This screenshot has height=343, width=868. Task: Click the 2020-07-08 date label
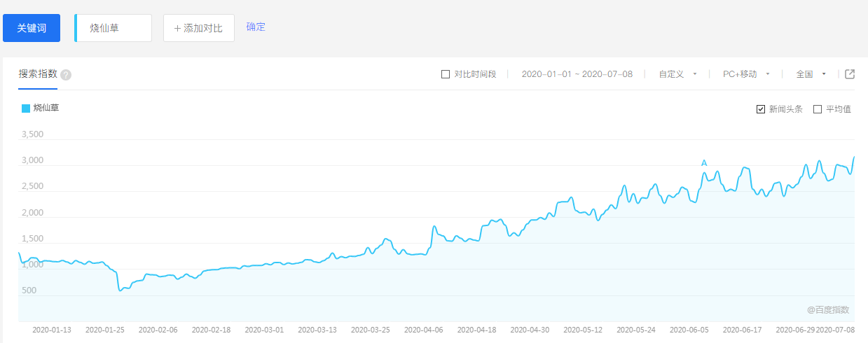(835, 329)
